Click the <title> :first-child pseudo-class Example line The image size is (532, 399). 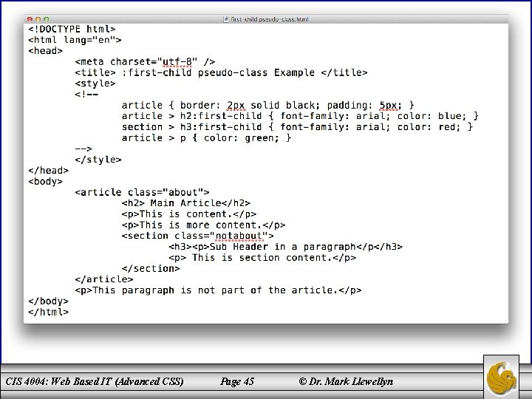coord(221,72)
